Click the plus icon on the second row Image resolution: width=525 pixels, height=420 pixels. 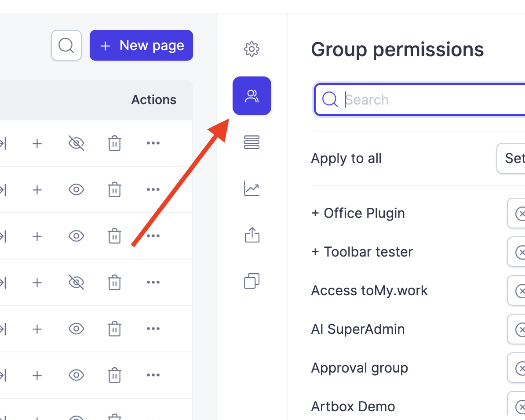(37, 190)
